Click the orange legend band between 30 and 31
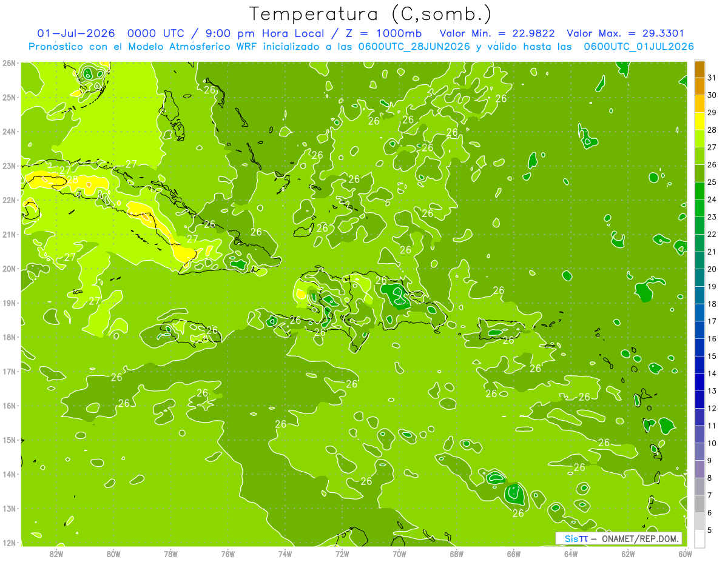The image size is (728, 562). 699,86
